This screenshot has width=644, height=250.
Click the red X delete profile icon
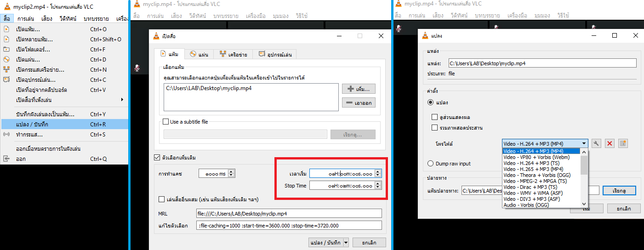[x=610, y=144]
